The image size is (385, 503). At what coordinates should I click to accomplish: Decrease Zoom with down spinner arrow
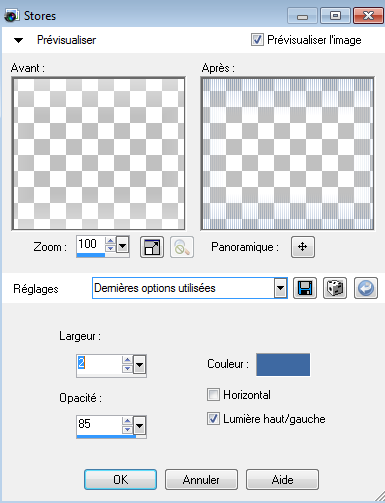point(110,248)
